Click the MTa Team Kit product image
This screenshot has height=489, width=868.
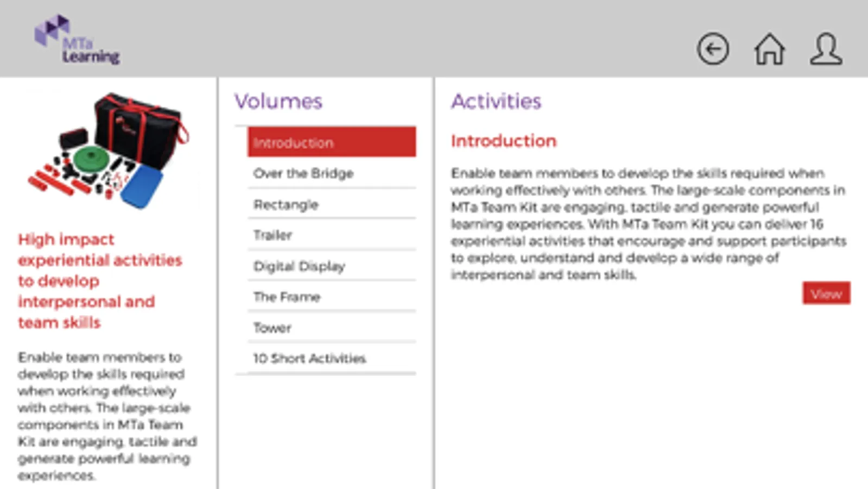click(x=109, y=152)
